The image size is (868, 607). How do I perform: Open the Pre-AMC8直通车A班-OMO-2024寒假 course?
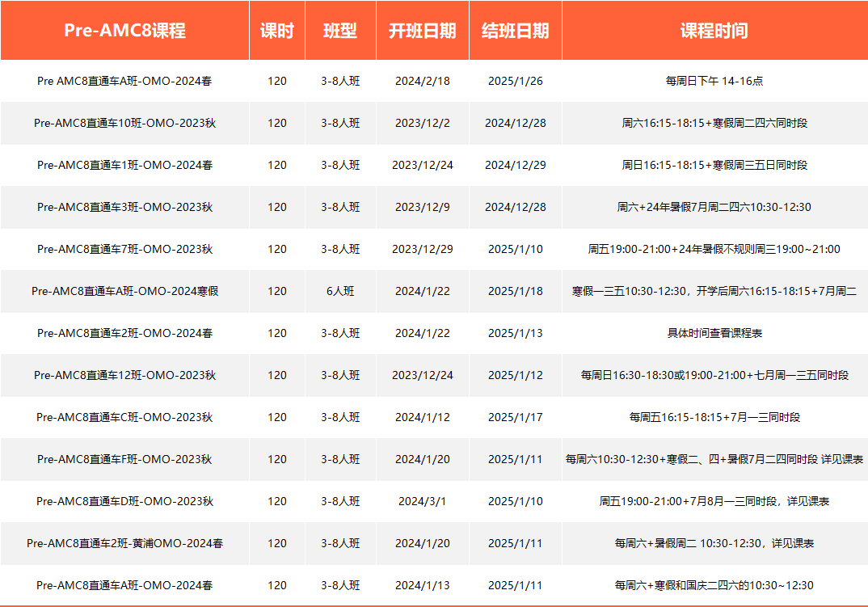tap(124, 291)
